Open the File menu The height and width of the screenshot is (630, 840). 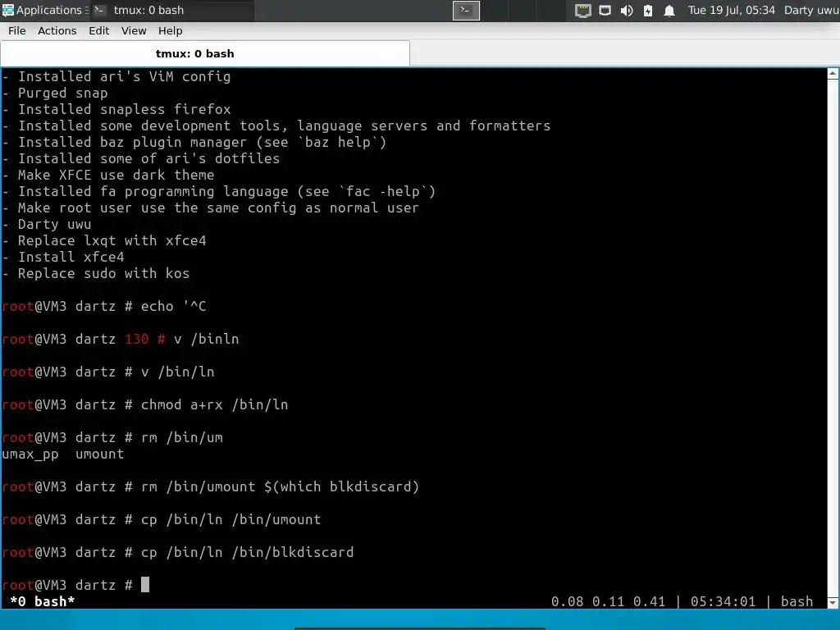click(x=16, y=31)
